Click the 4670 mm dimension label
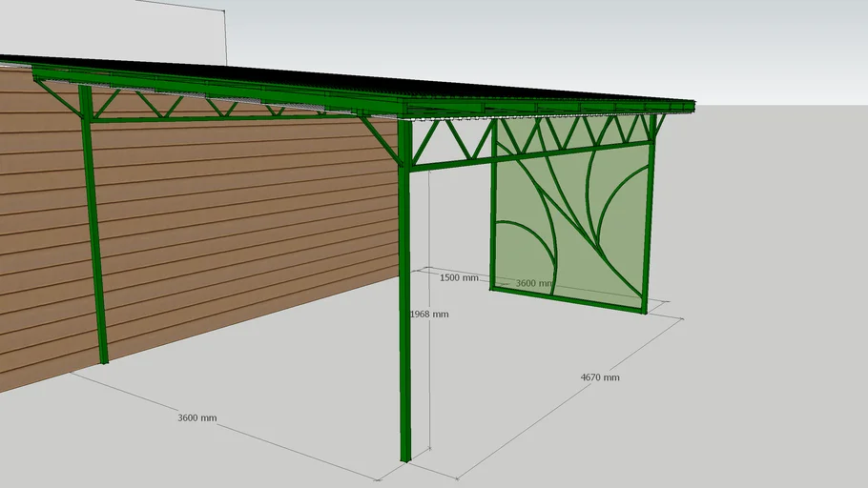 (600, 377)
